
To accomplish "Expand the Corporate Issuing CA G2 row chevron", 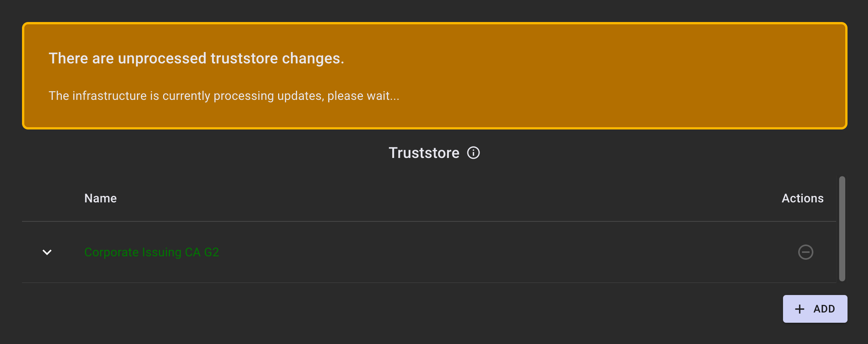I will pos(47,252).
